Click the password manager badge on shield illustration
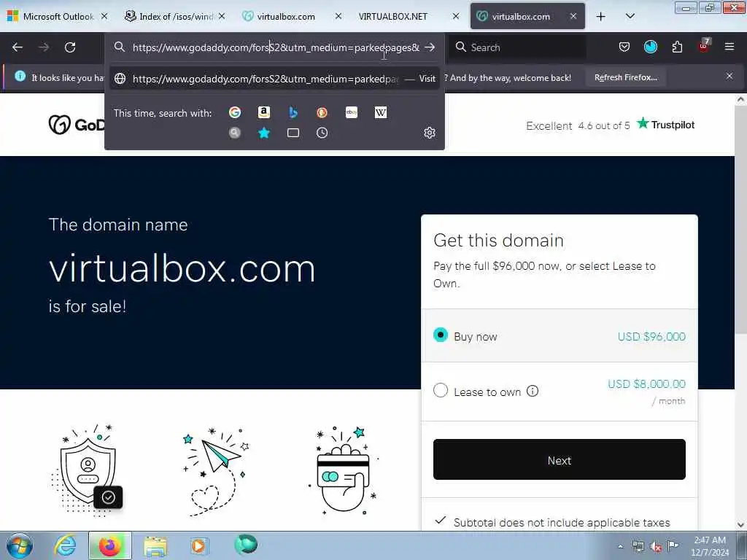747x560 pixels. pyautogui.click(x=108, y=497)
